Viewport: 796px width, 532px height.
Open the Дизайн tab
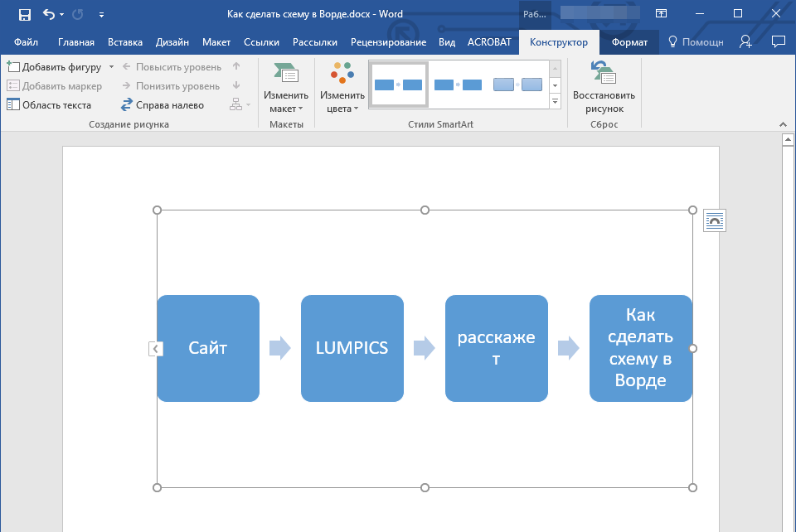[x=172, y=42]
